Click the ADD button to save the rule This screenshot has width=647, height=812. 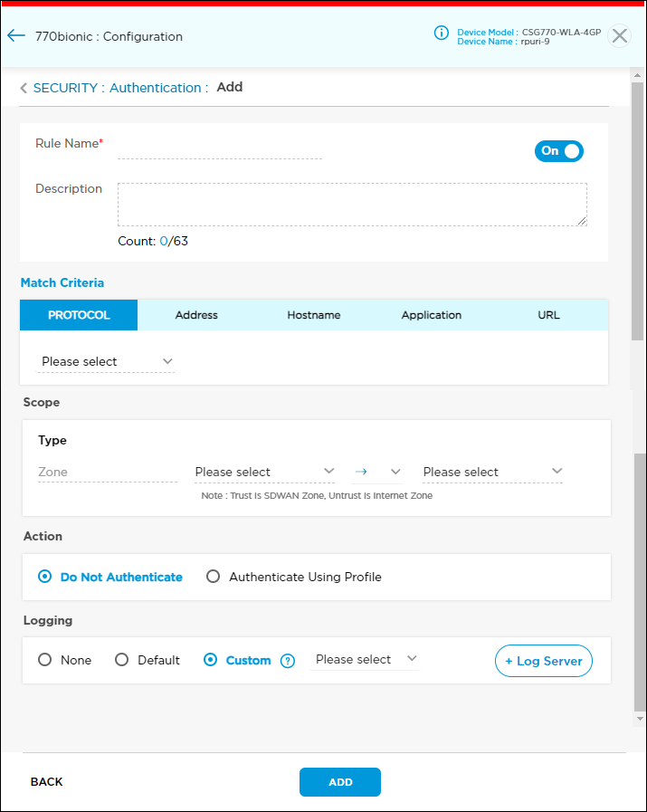point(340,781)
